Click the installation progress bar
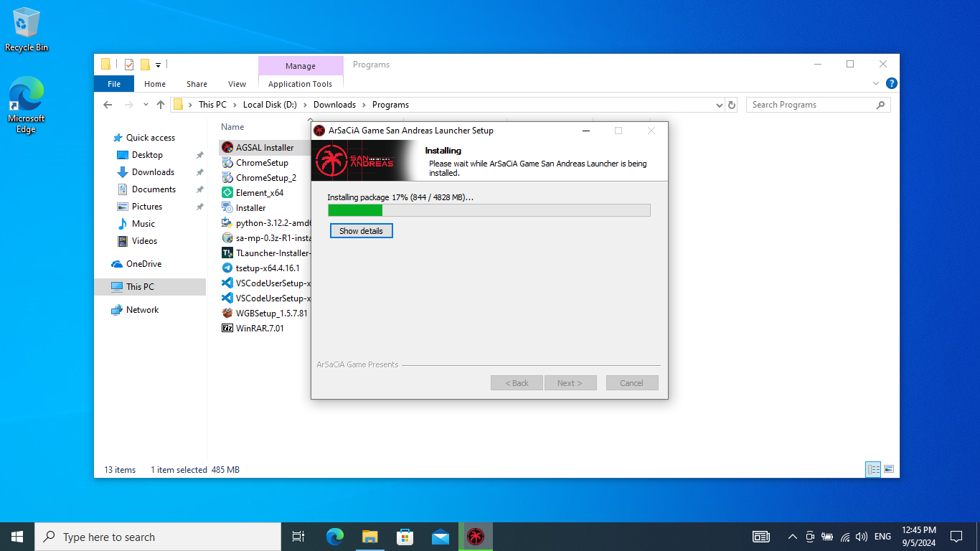Image resolution: width=980 pixels, height=551 pixels. click(489, 210)
